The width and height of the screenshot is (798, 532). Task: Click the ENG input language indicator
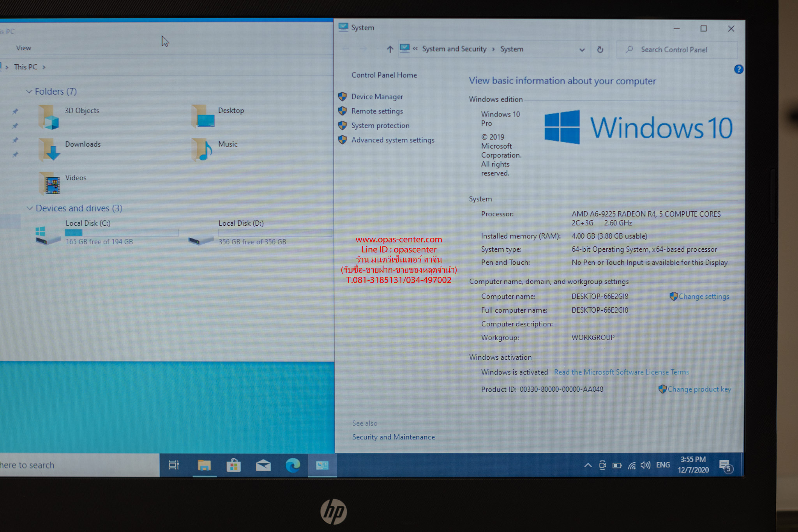[x=663, y=465]
